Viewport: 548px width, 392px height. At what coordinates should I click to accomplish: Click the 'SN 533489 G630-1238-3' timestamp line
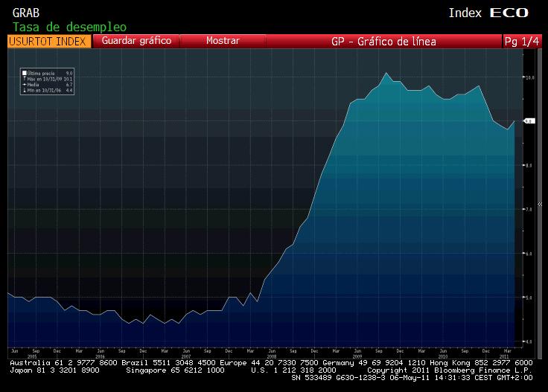click(x=412, y=378)
